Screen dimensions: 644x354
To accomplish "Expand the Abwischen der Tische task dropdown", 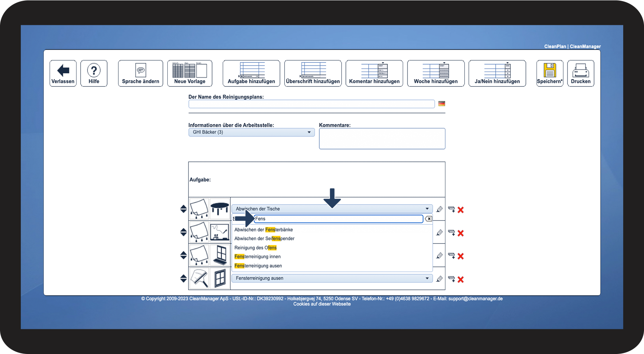I will (332, 209).
